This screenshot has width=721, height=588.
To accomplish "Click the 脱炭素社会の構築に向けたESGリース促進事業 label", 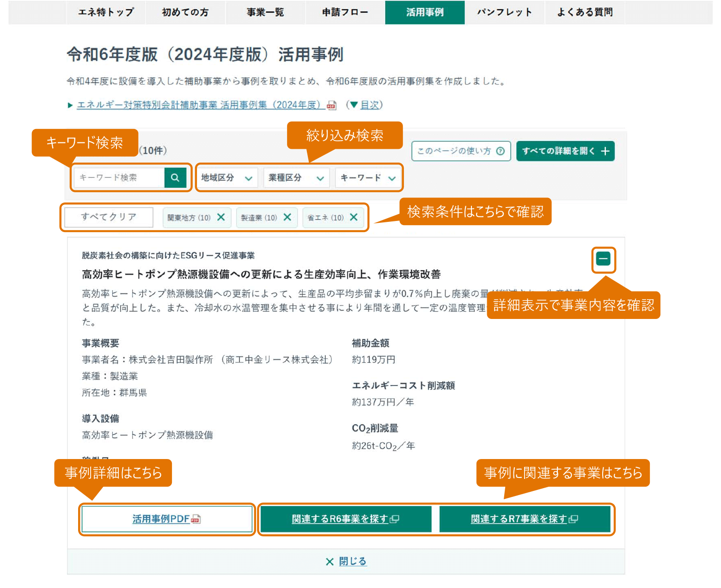I will 168,256.
